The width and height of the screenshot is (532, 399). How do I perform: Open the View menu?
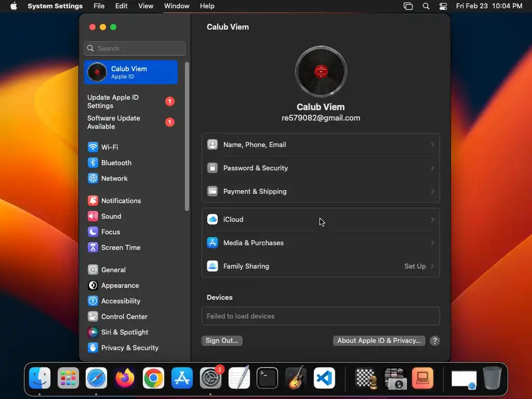(x=145, y=6)
